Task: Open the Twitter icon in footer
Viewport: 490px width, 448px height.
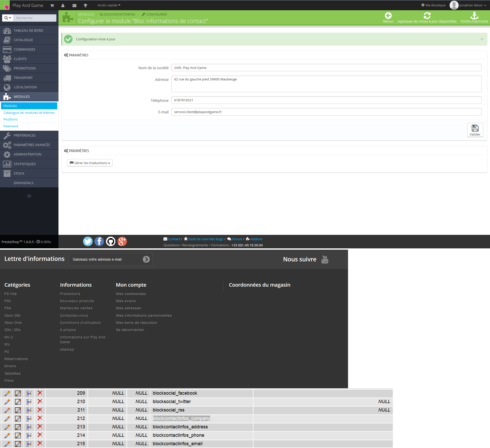Action: coord(88,241)
